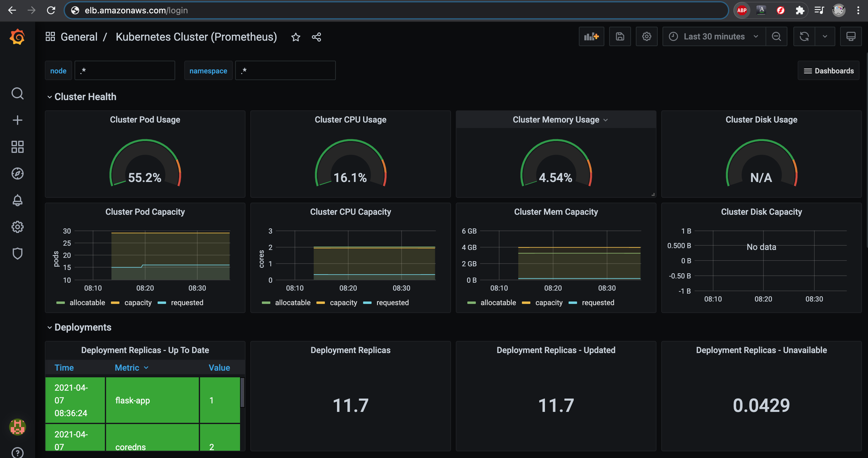Click the capacity color swatch in Mem Capacity legend

526,303
